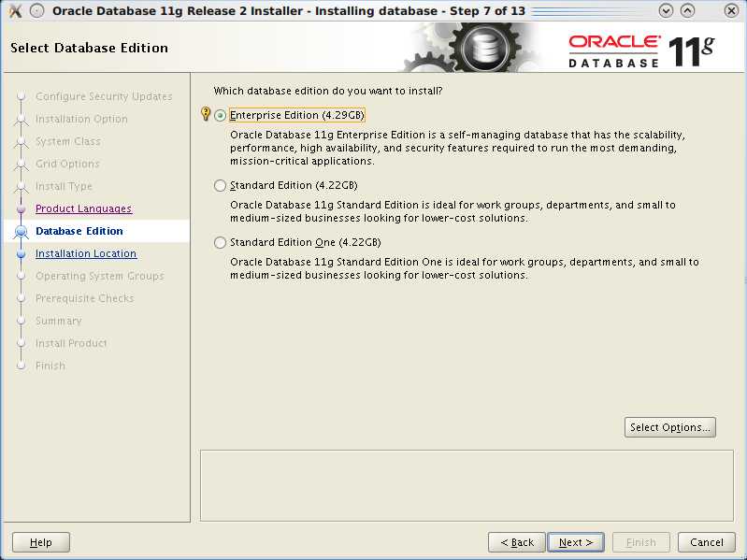
Task: Click the Installation Location step bullet
Action: click(x=21, y=253)
